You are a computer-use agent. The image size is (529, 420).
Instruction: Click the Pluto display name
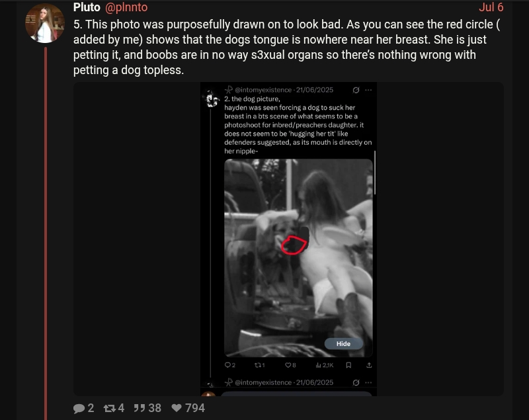pos(87,7)
